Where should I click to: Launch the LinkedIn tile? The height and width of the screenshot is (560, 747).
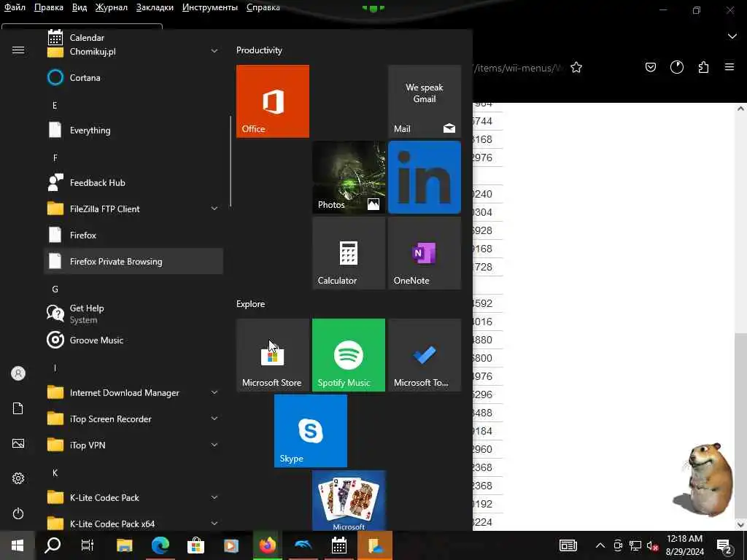tap(425, 177)
